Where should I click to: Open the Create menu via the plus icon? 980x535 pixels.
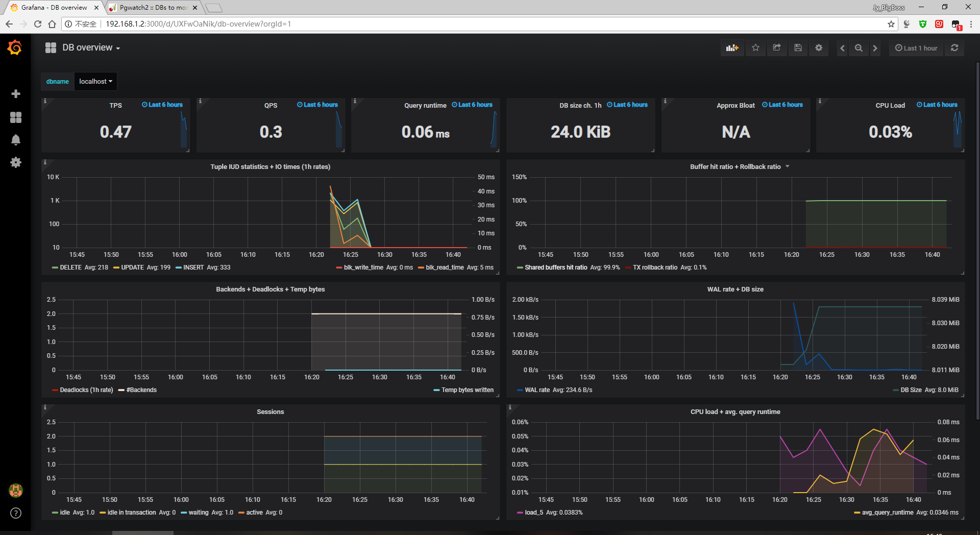click(x=16, y=94)
